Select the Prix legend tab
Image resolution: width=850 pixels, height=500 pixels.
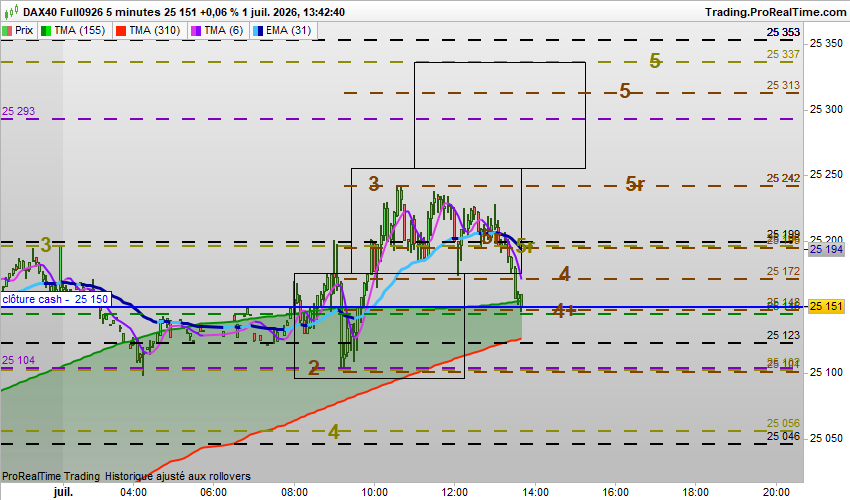click(18, 30)
